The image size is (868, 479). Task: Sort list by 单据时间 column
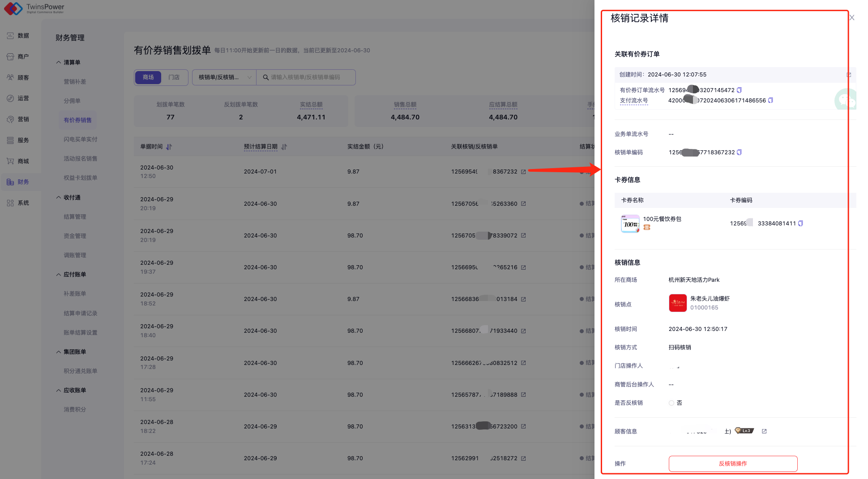(x=169, y=147)
